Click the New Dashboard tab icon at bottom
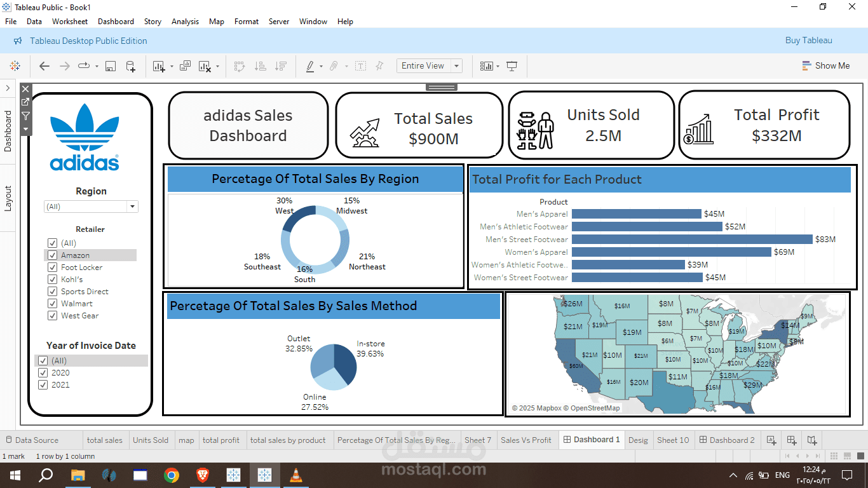Screen dimensions: 868x488 point(792,440)
